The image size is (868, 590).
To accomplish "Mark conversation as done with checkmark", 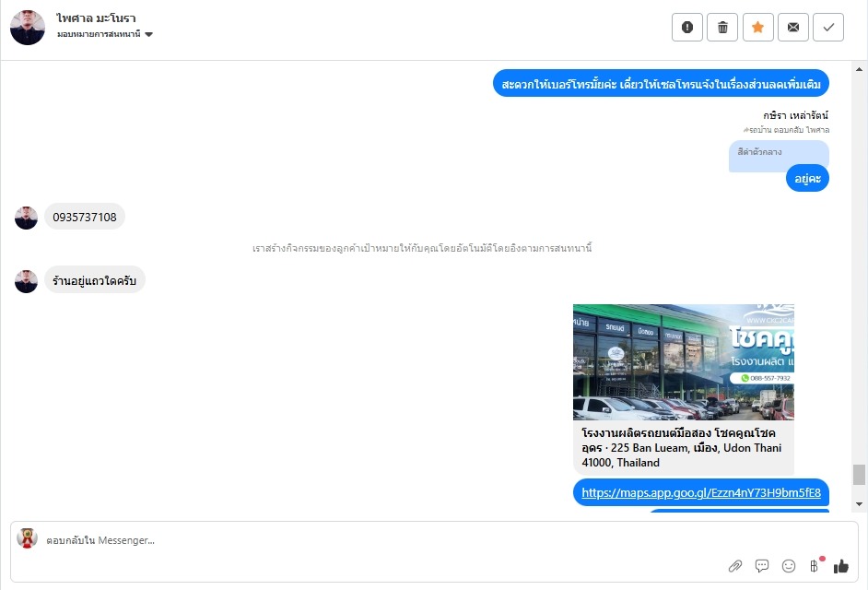I will click(x=828, y=27).
